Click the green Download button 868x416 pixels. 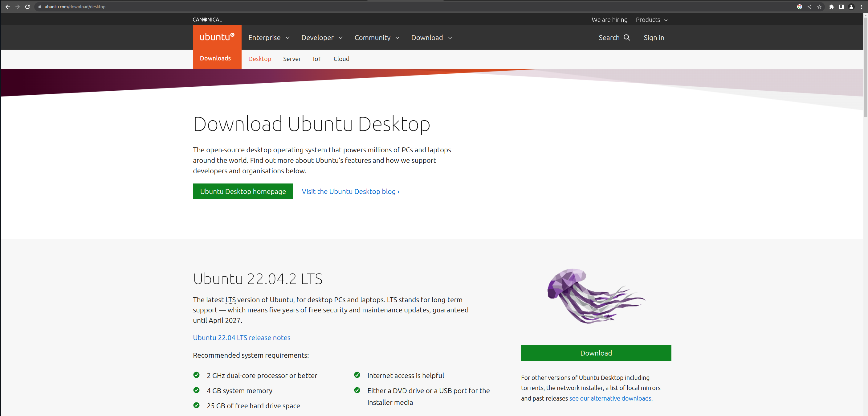(596, 353)
